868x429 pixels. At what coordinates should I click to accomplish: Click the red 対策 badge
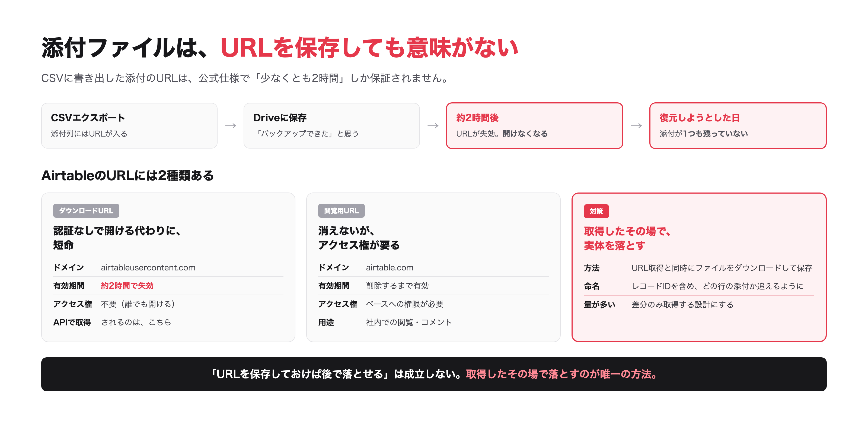point(596,211)
